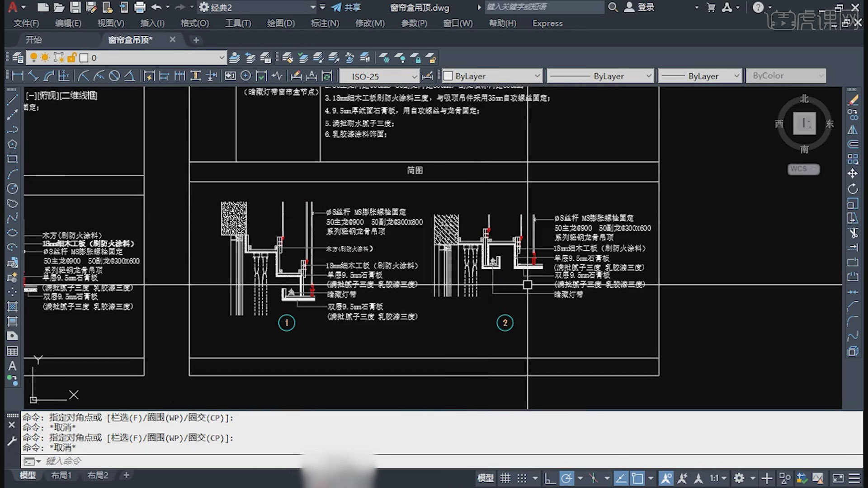Click the Save icon in quick access toolbar
Viewport: 868px width, 488px height.
tap(75, 7)
